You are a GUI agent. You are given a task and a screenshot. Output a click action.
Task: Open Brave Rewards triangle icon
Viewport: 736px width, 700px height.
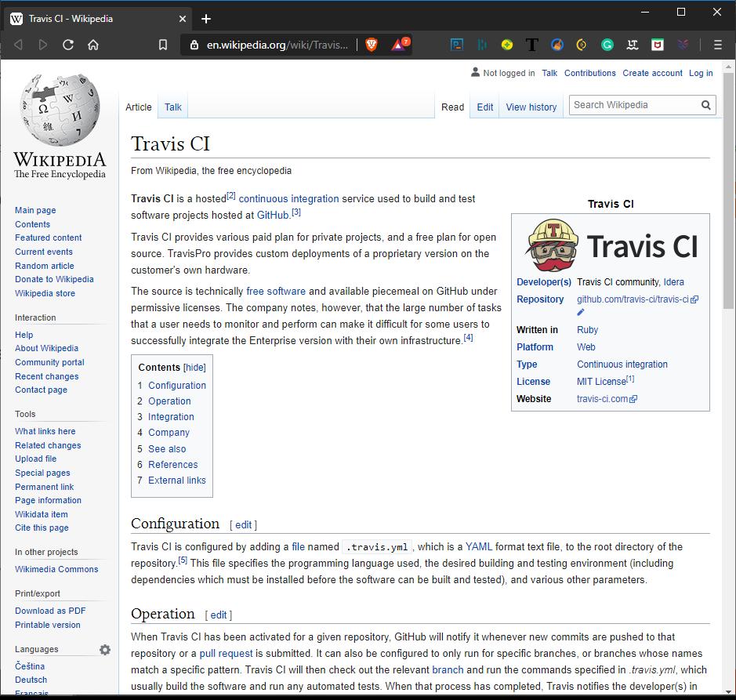[x=400, y=44]
